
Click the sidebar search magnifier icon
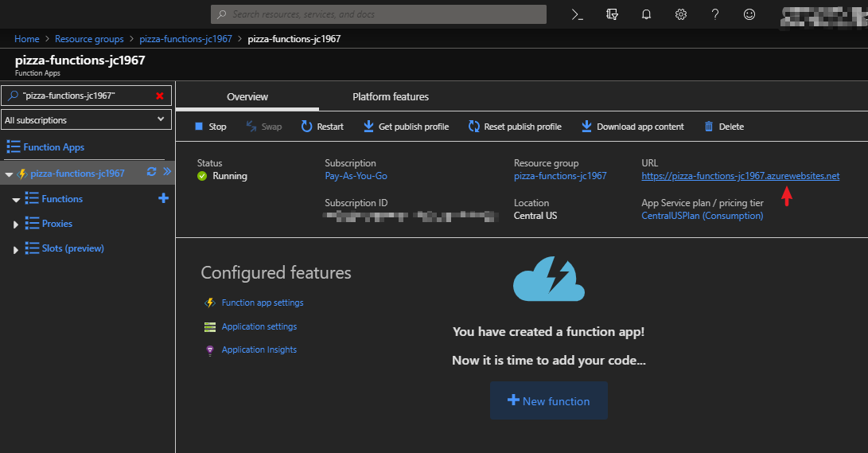click(x=13, y=96)
